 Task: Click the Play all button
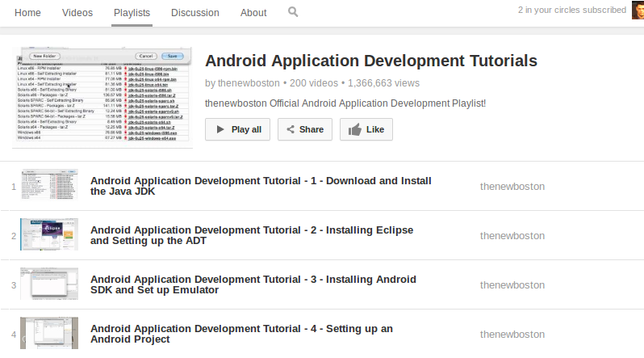point(238,129)
